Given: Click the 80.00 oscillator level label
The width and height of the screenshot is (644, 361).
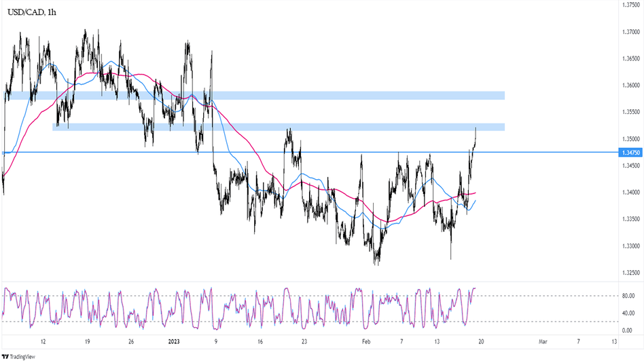Looking at the screenshot, I should (x=629, y=296).
